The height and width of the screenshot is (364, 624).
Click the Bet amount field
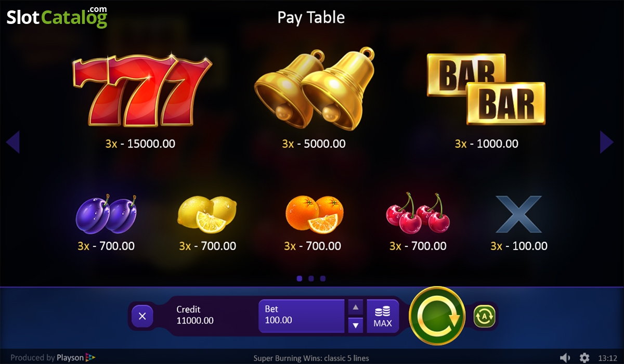(302, 316)
